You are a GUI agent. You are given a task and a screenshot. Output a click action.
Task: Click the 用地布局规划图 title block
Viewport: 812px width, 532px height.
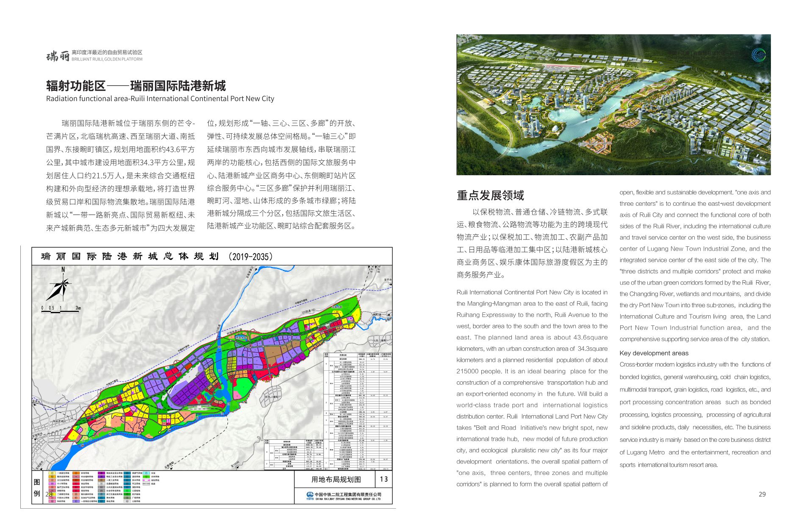coord(336,479)
